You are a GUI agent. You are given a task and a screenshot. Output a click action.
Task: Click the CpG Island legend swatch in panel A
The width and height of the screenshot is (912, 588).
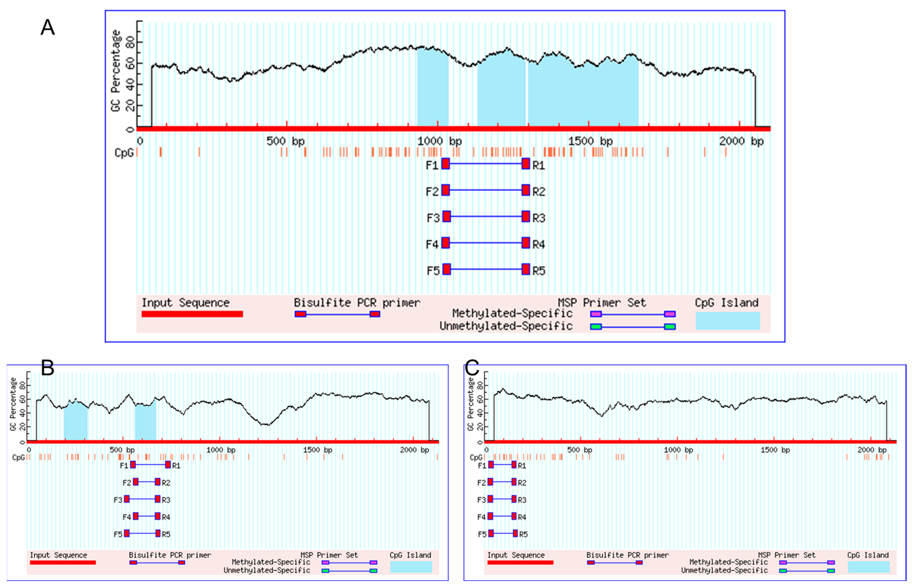pyautogui.click(x=727, y=321)
